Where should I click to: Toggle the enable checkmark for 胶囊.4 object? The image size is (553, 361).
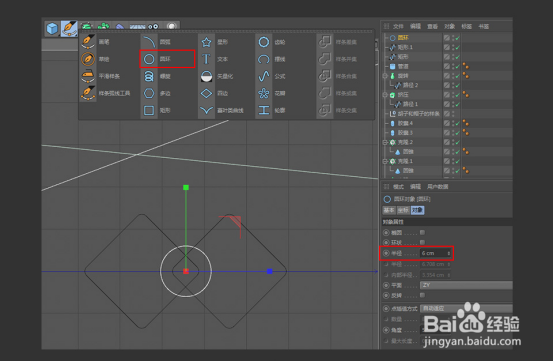[x=457, y=123]
